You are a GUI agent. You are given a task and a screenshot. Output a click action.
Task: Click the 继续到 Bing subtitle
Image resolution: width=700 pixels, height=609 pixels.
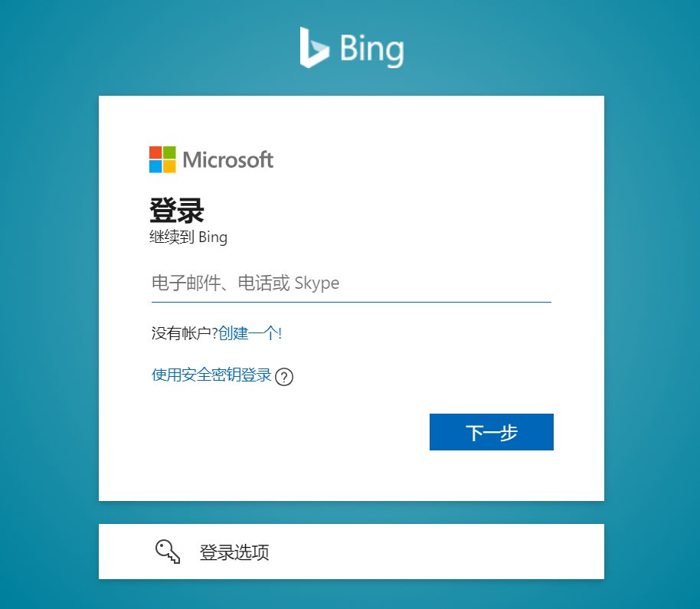click(188, 237)
